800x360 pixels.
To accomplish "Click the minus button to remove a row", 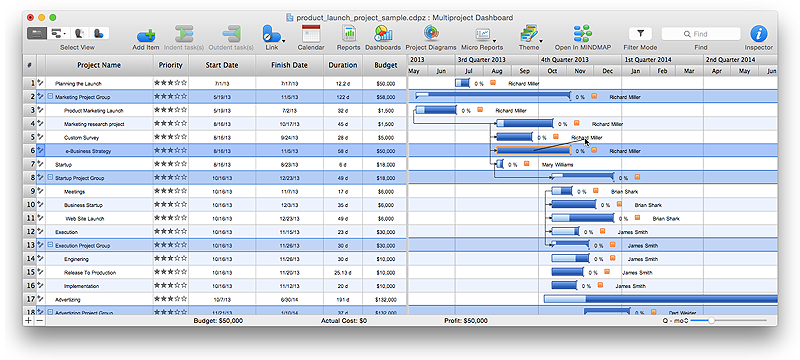I will 39,321.
